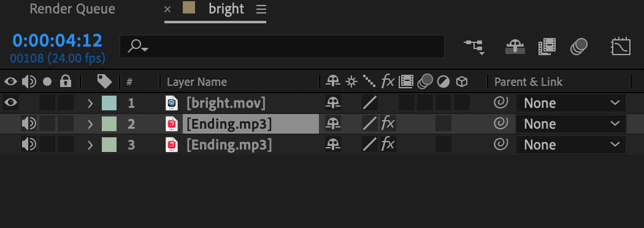The image size is (644, 228).
Task: Click the label color swatch of layer 1
Action: tap(109, 103)
